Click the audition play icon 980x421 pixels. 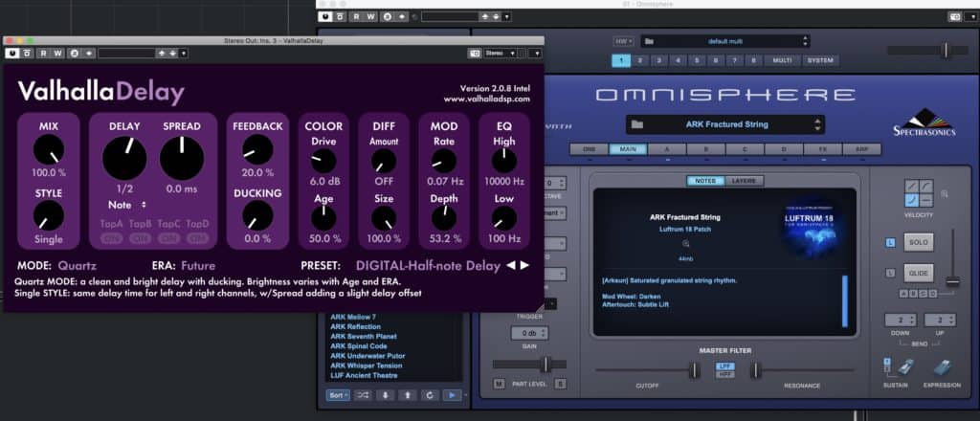click(452, 395)
